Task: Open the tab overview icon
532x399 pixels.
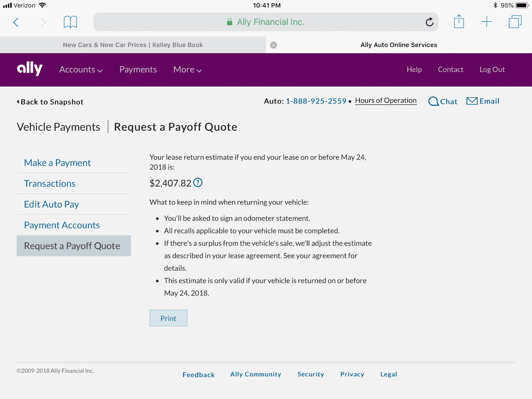Action: [515, 22]
